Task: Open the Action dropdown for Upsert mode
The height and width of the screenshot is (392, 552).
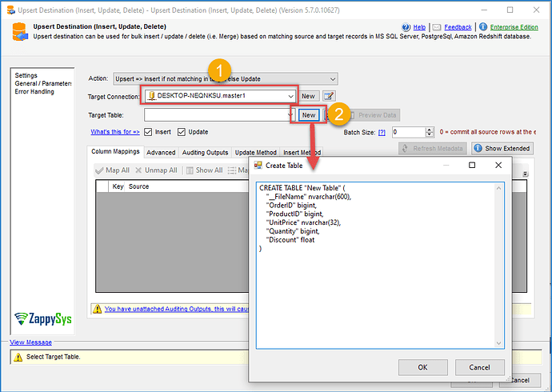Action: pyautogui.click(x=226, y=79)
